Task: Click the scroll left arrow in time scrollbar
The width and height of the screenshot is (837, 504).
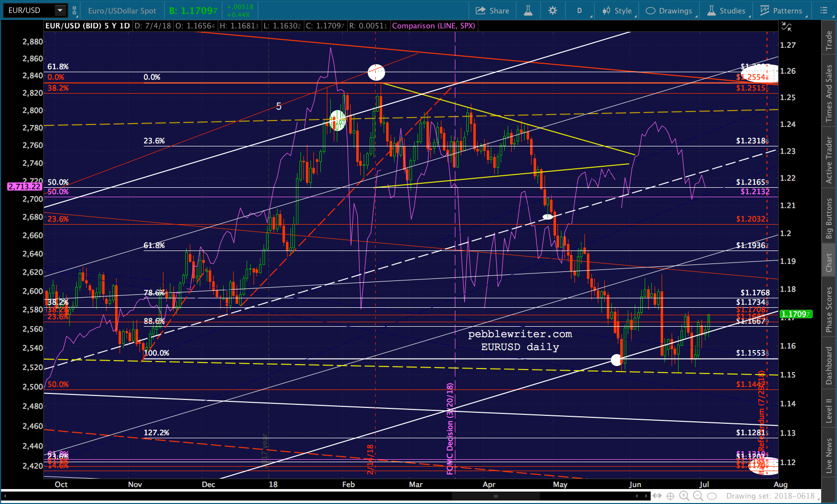Action: pyautogui.click(x=637, y=496)
